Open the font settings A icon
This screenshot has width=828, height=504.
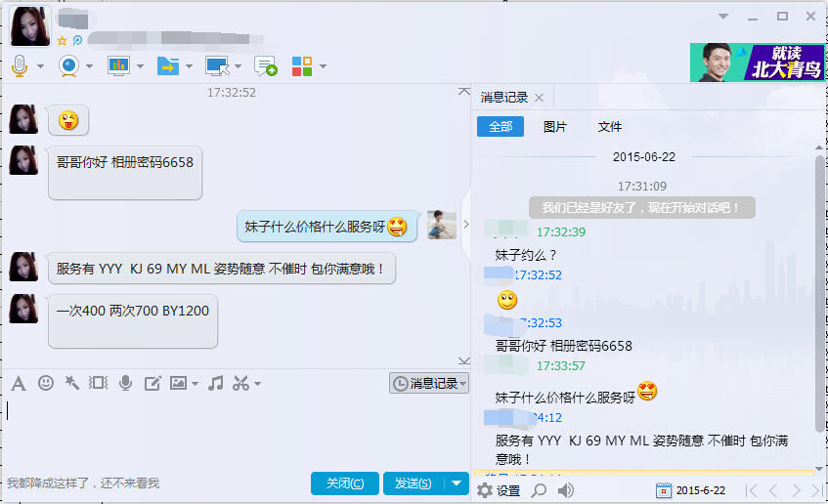click(x=19, y=384)
